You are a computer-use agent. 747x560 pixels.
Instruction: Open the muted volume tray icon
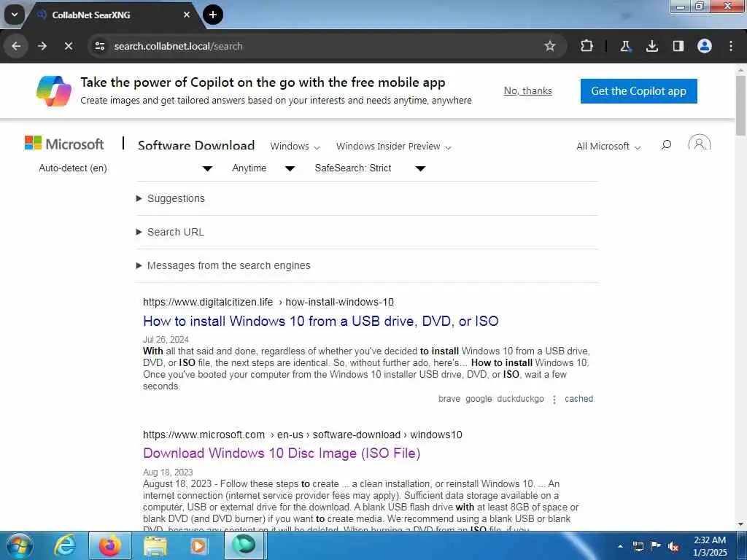(x=673, y=547)
